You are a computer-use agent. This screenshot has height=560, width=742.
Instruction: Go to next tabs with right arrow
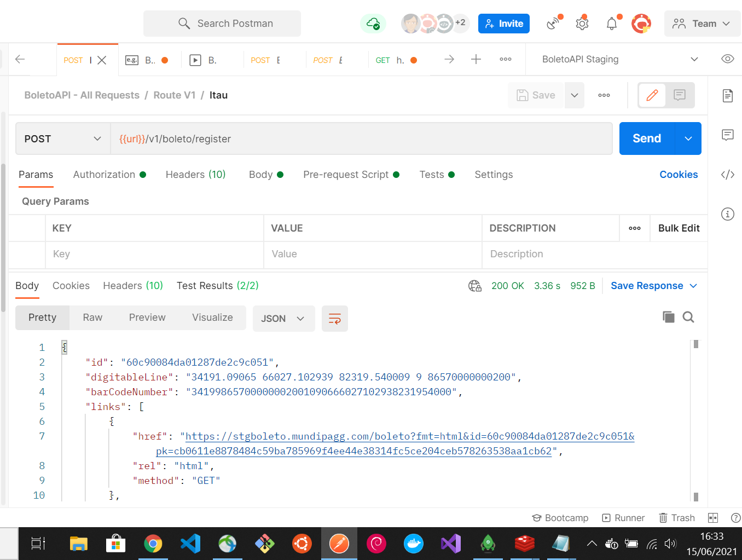(x=449, y=59)
